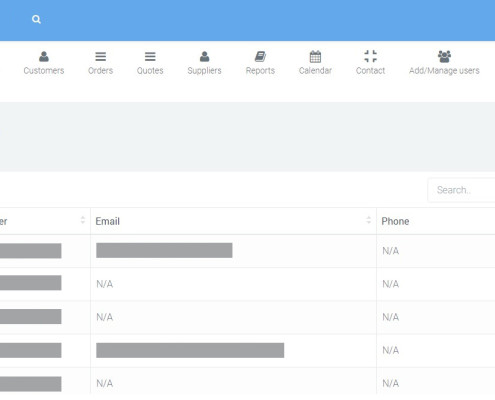The image size is (495, 400).
Task: Go to Calendar menu label
Action: tap(315, 71)
